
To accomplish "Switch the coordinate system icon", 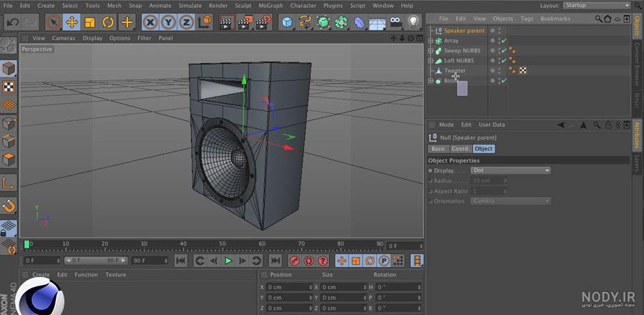I will pos(205,22).
